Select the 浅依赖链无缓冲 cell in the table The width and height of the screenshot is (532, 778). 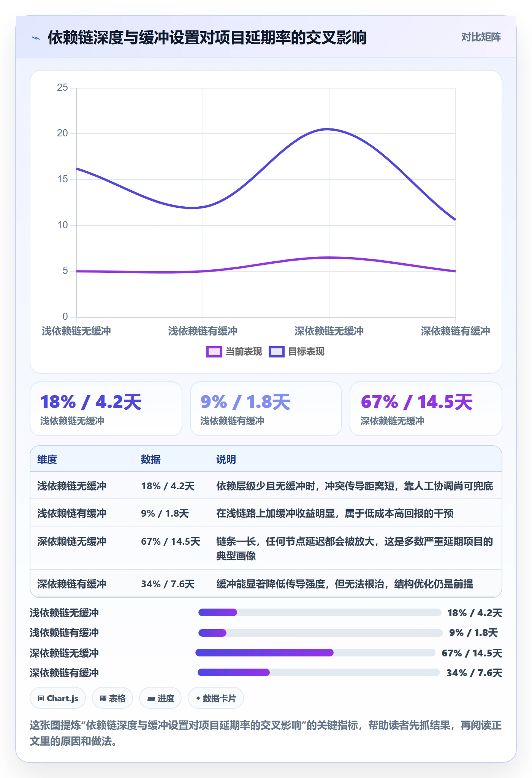coord(72,486)
